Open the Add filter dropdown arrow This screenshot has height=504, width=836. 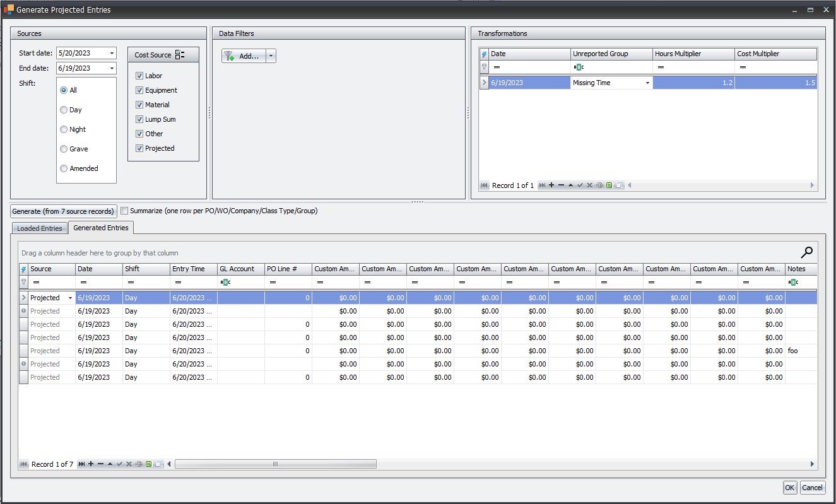(271, 56)
